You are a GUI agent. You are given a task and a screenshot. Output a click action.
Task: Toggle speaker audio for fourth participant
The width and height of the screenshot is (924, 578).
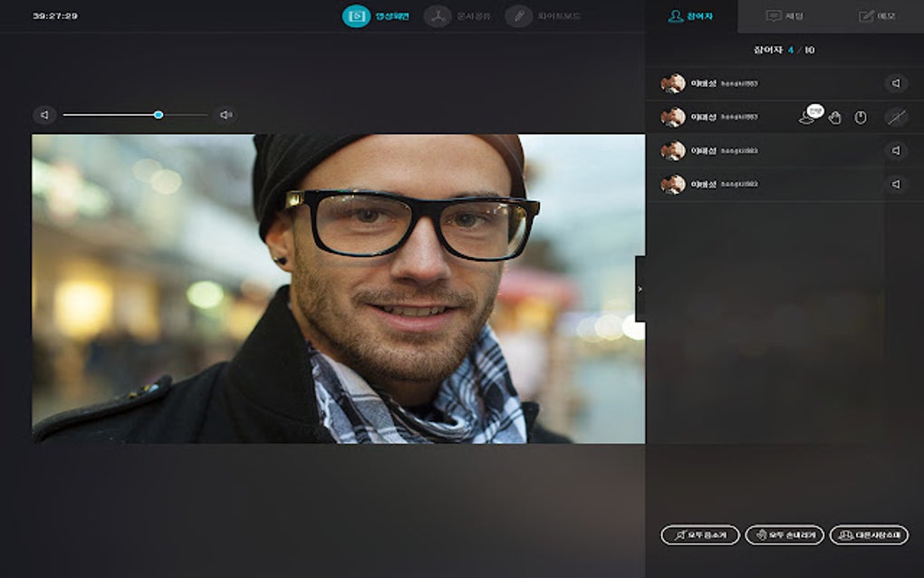(x=895, y=183)
